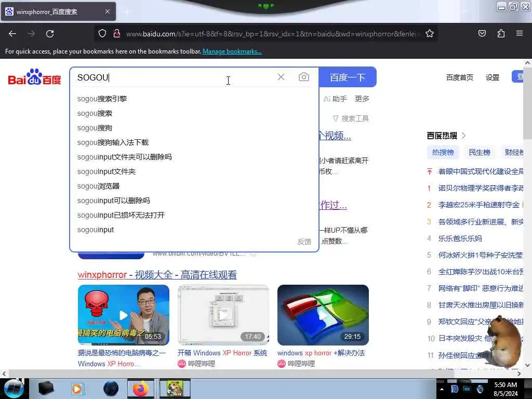Viewport: 532px width, 399px height.
Task: Click the 百度一下 search button
Action: [x=348, y=77]
